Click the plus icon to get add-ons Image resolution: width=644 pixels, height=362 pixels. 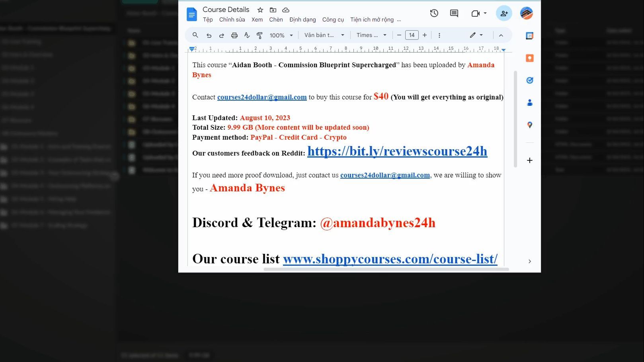point(530,160)
